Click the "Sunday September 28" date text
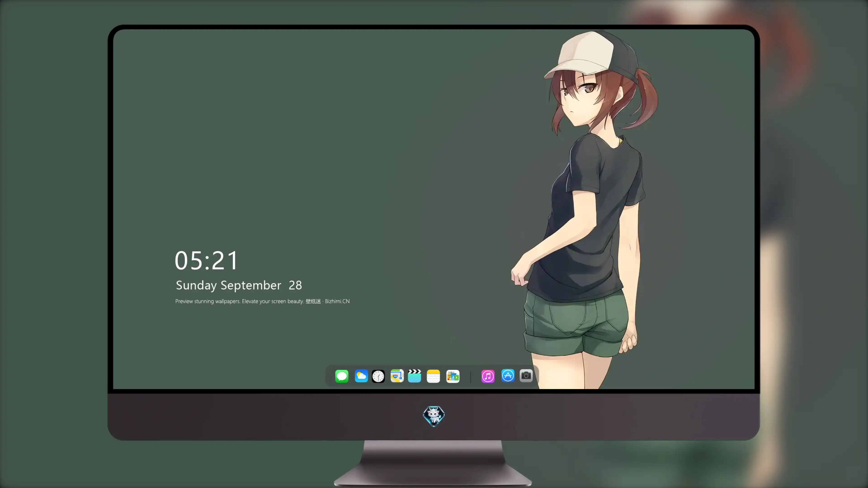The width and height of the screenshot is (868, 488). (x=238, y=285)
